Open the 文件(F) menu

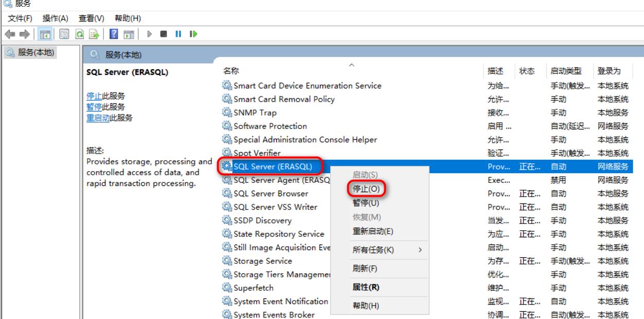[x=21, y=18]
